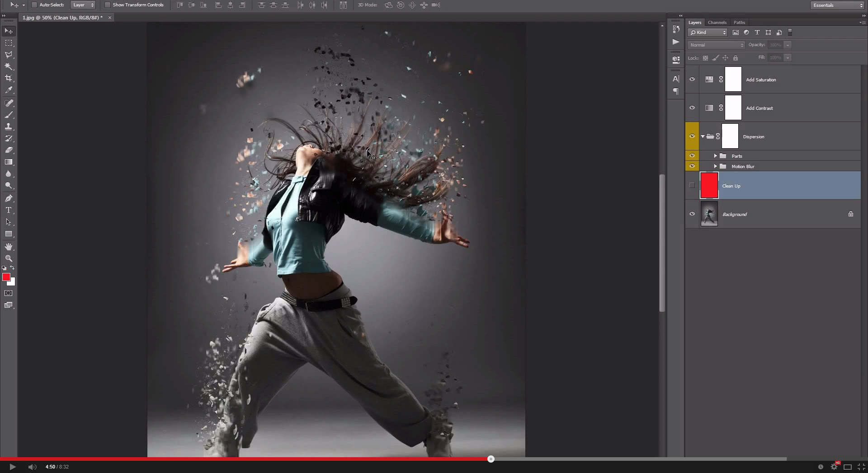Show the Clean Up layer
The image size is (868, 473).
(692, 185)
